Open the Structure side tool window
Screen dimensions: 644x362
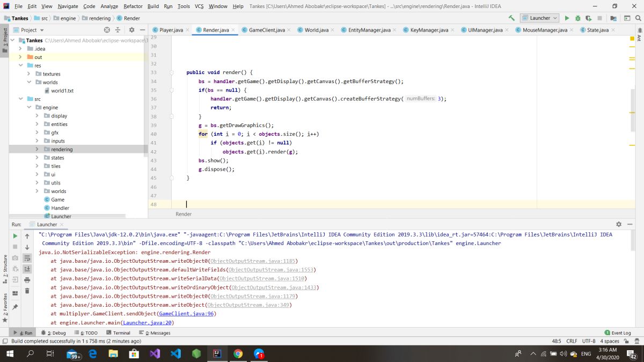(x=4, y=270)
